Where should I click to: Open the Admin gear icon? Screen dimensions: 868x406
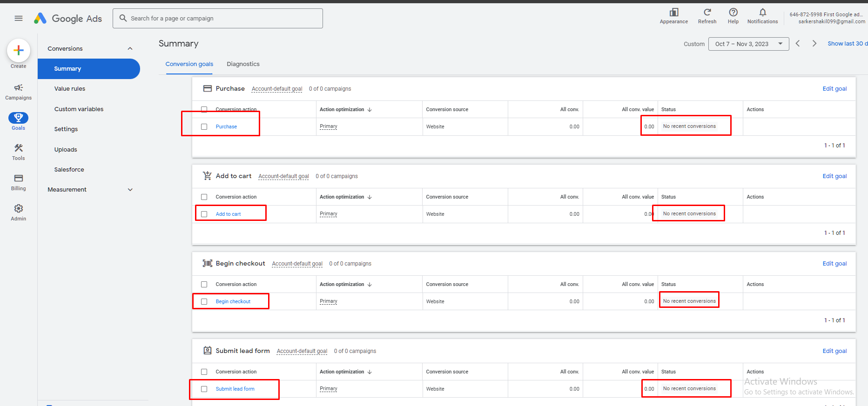click(19, 212)
